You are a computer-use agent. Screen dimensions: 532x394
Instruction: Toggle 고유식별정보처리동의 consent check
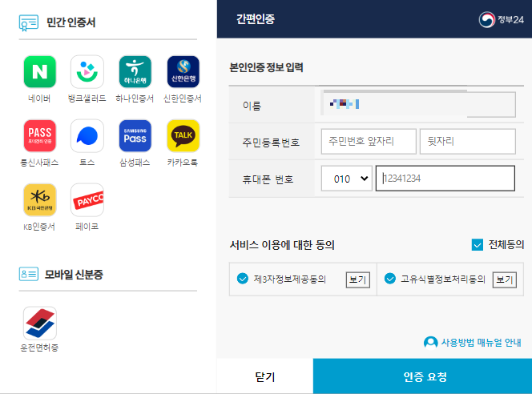[390, 279]
